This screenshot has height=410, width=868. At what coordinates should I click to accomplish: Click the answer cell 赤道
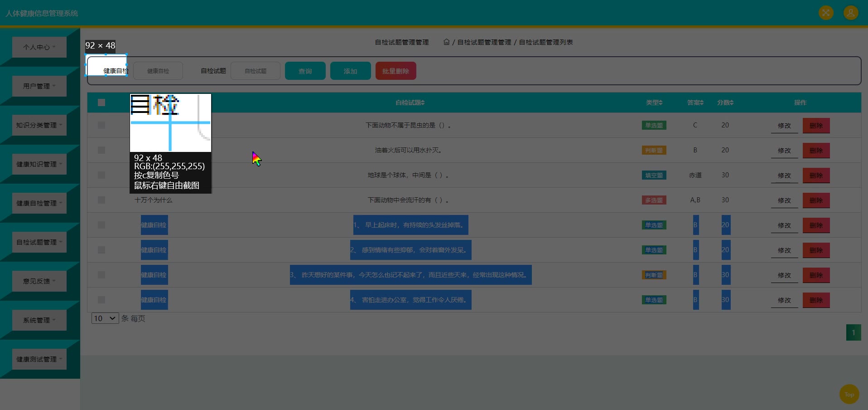point(695,175)
